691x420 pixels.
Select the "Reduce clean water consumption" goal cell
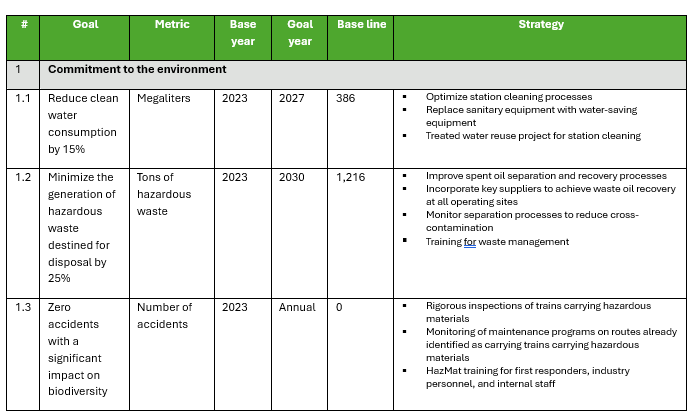point(82,123)
